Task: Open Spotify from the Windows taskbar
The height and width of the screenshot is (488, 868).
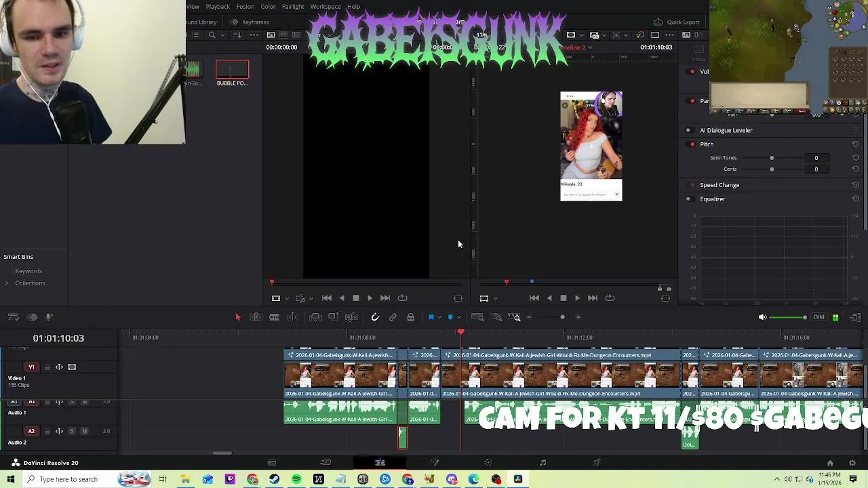Action: coord(296,479)
